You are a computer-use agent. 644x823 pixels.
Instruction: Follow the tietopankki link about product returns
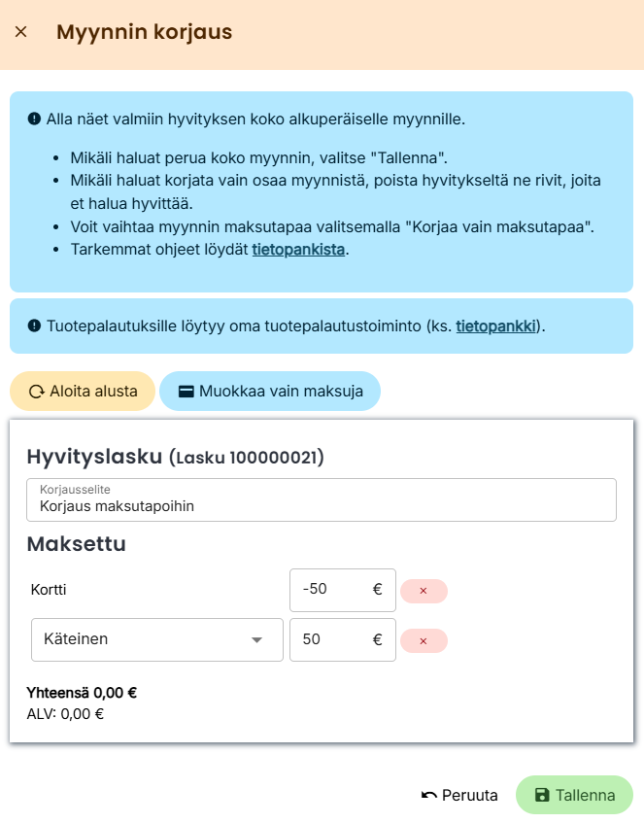click(x=496, y=326)
